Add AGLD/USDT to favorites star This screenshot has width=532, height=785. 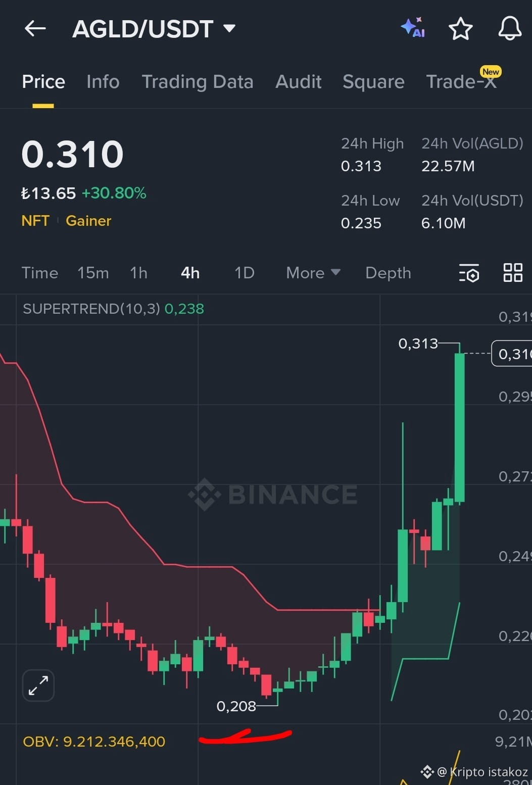tap(460, 28)
